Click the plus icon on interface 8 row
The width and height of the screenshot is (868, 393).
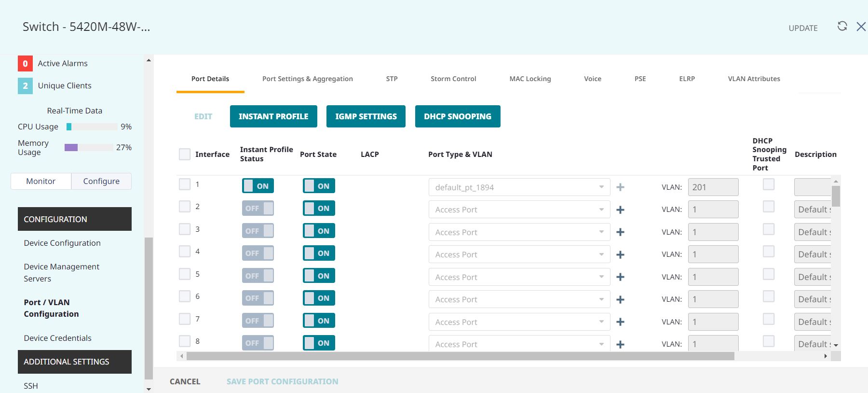(x=621, y=344)
